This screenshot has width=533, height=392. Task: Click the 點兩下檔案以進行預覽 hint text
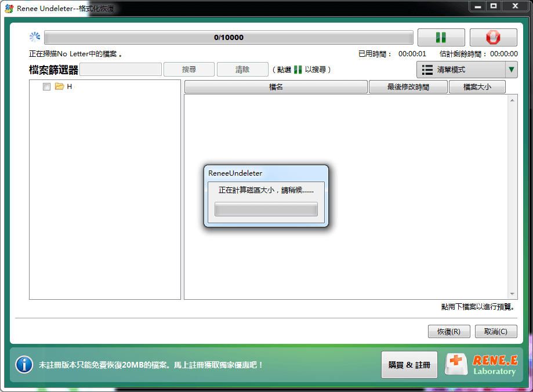(x=478, y=307)
